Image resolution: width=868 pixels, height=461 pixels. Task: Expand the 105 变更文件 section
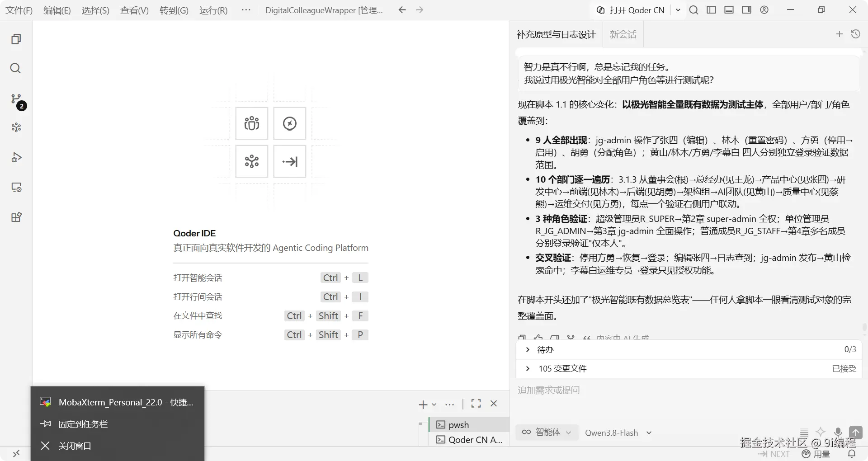689,368
